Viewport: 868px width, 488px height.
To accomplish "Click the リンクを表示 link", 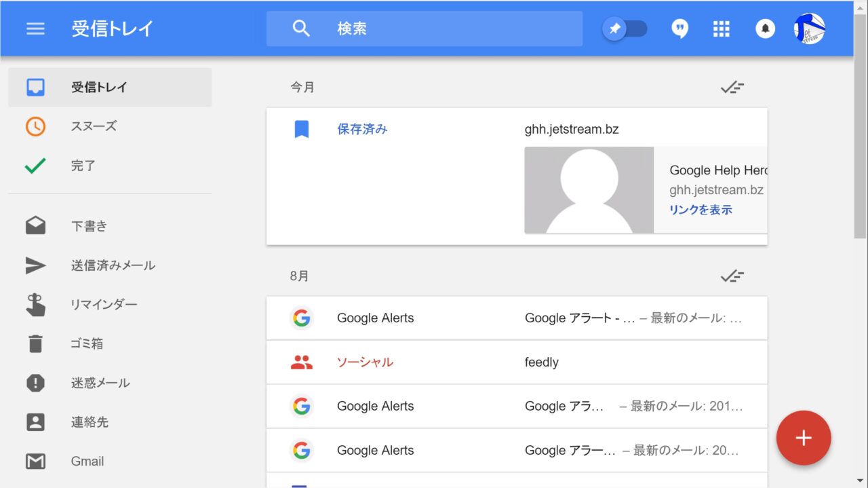I will point(701,210).
